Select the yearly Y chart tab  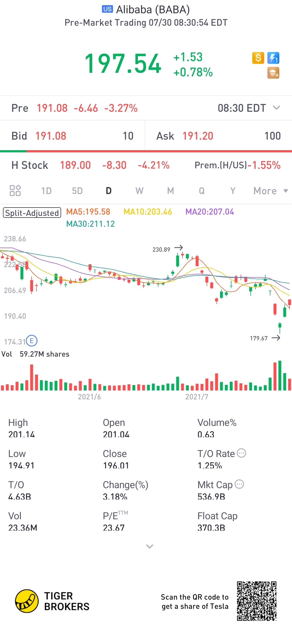pos(233,191)
